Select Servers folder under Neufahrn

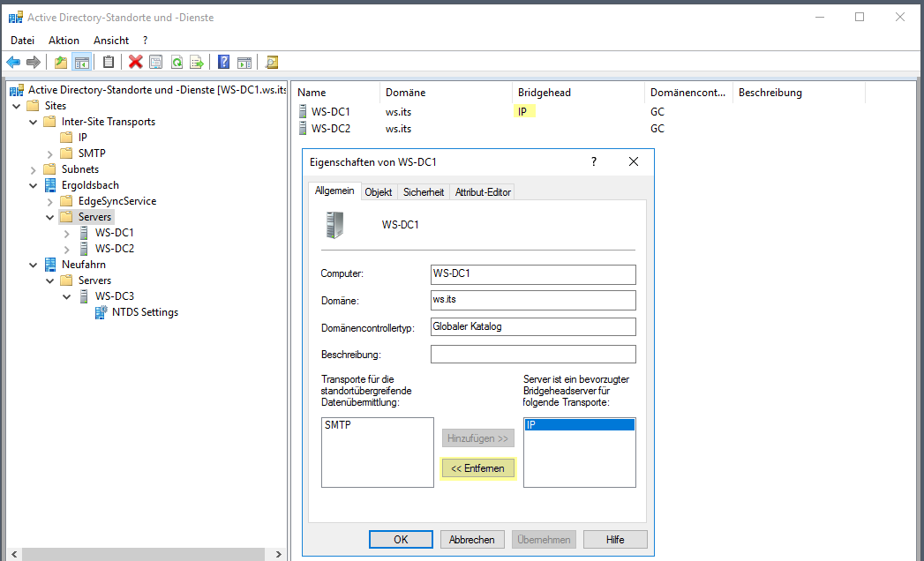[95, 280]
